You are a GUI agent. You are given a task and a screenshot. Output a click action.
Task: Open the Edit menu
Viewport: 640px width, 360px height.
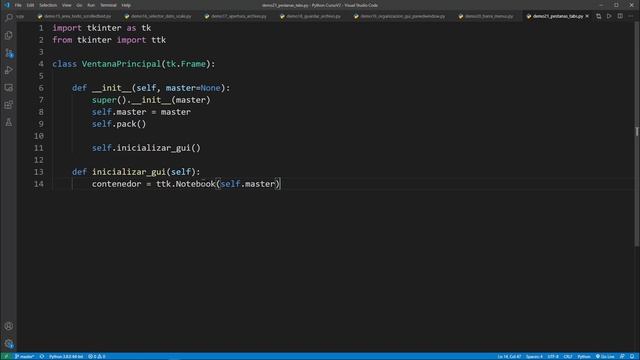coord(30,5)
